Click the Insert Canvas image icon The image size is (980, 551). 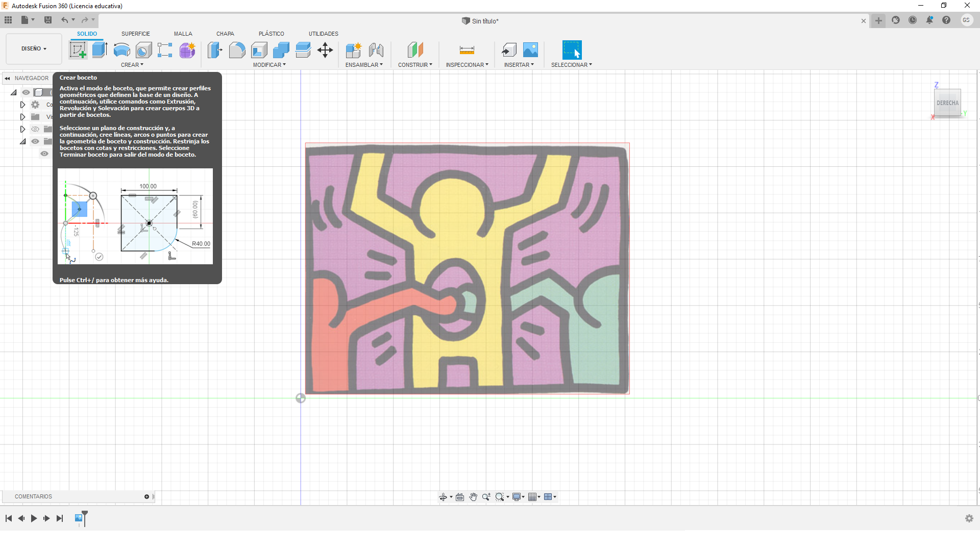(531, 50)
